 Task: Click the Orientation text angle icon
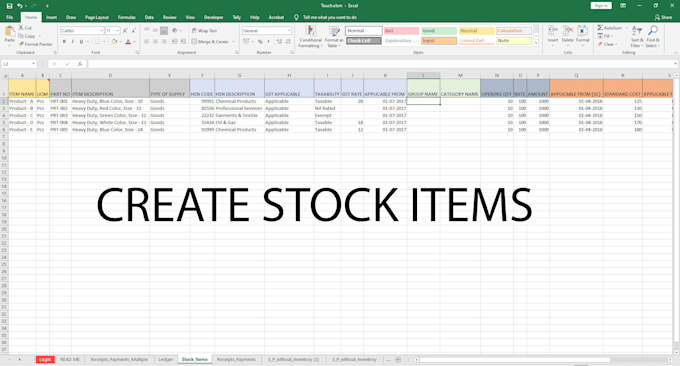coord(175,31)
